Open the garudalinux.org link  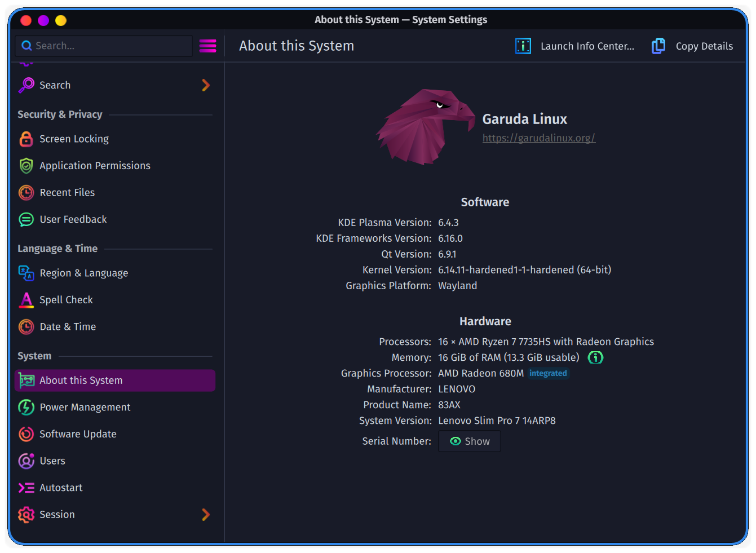coord(539,138)
